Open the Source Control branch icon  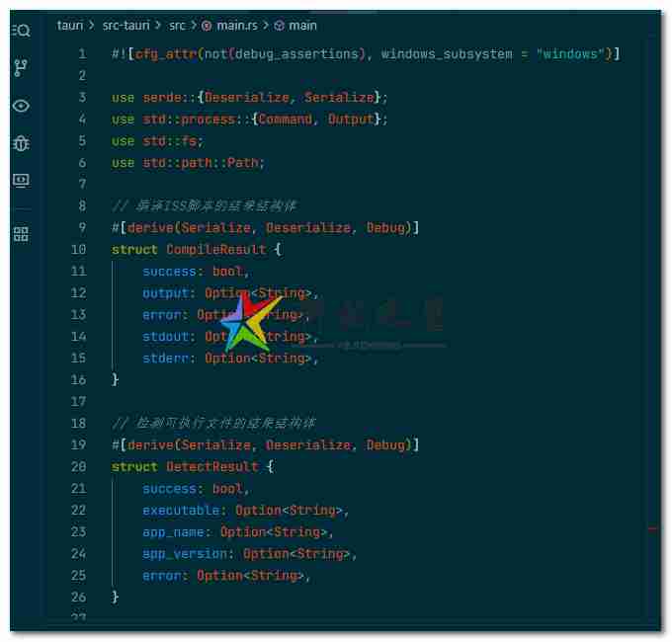21,68
